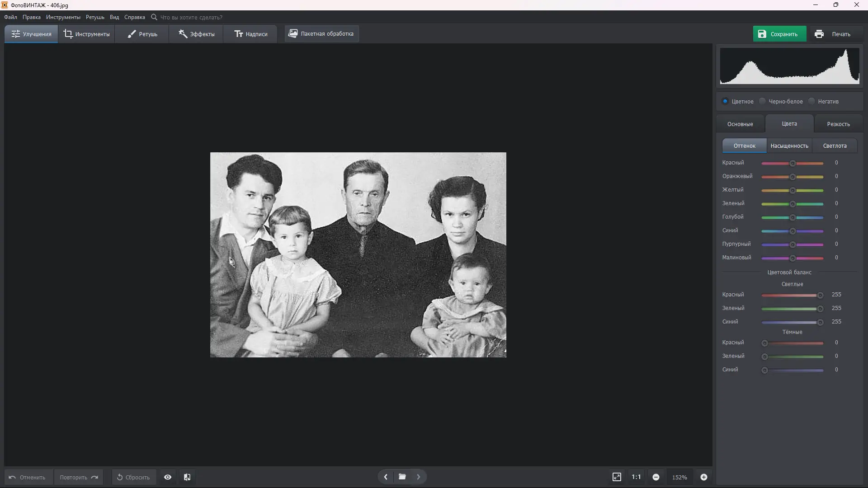Switch to the Насыщенность sub-tab

tap(789, 146)
